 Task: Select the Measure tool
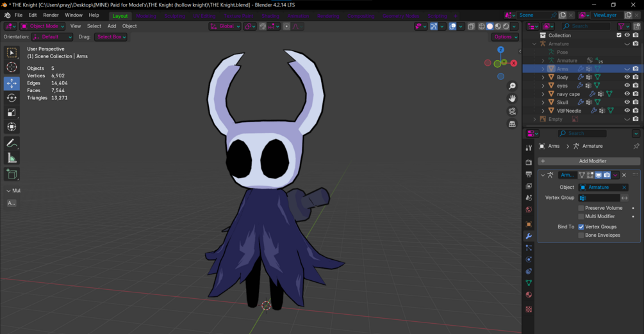pyautogui.click(x=12, y=158)
